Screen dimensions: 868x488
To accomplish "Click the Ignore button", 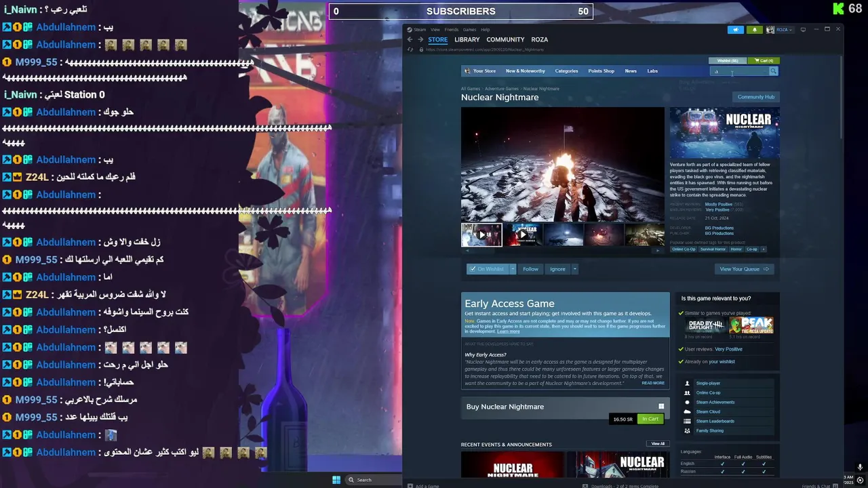I will point(557,269).
